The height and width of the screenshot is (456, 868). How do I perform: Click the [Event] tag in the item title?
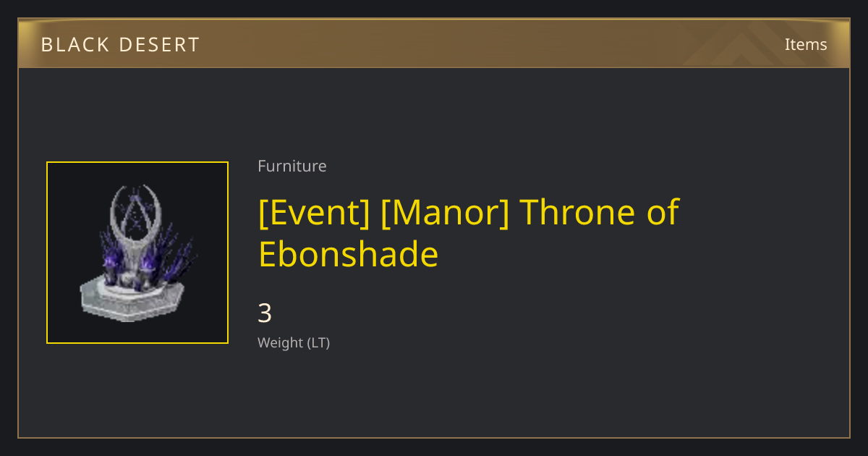(x=314, y=212)
